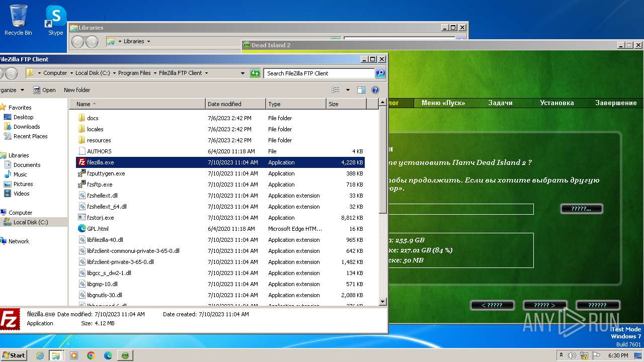
Task: Open Windows Explorer taskbar icon
Action: (x=56, y=355)
